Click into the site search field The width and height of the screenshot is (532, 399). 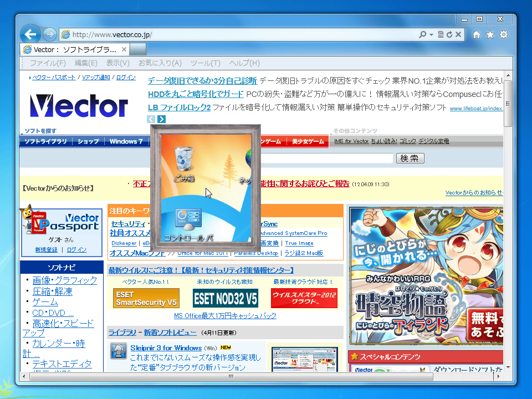pos(327,158)
